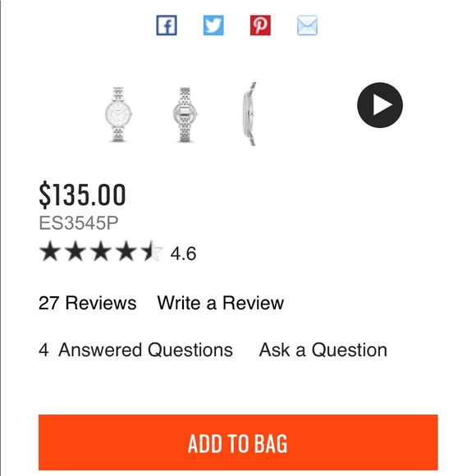Open the 27 Reviews link
Image resolution: width=476 pixels, height=476 pixels.
click(x=88, y=303)
